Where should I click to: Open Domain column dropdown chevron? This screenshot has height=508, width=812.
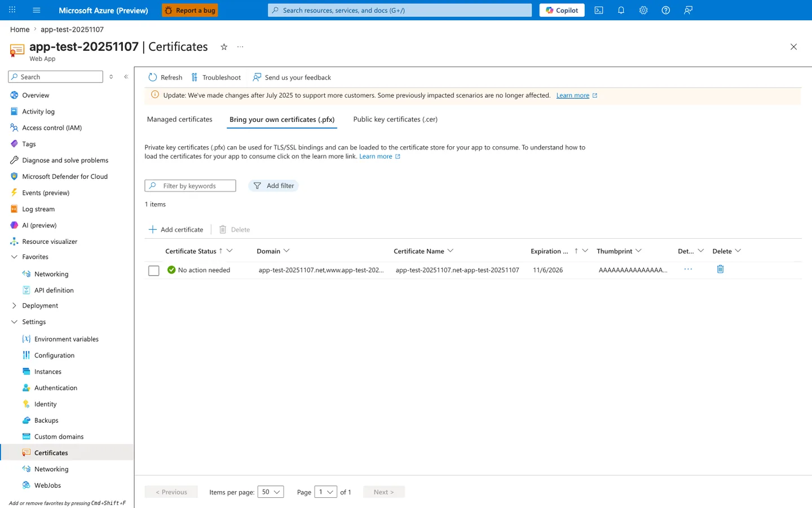click(286, 251)
